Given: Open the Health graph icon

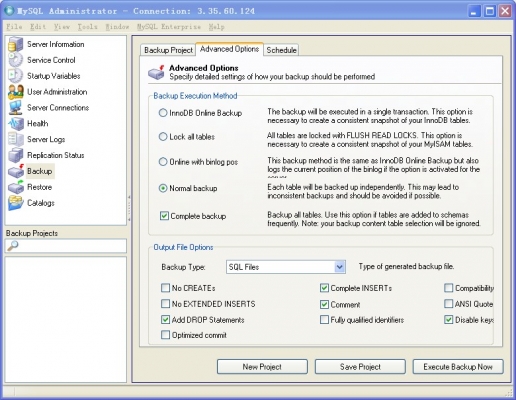Looking at the screenshot, I should [x=16, y=124].
